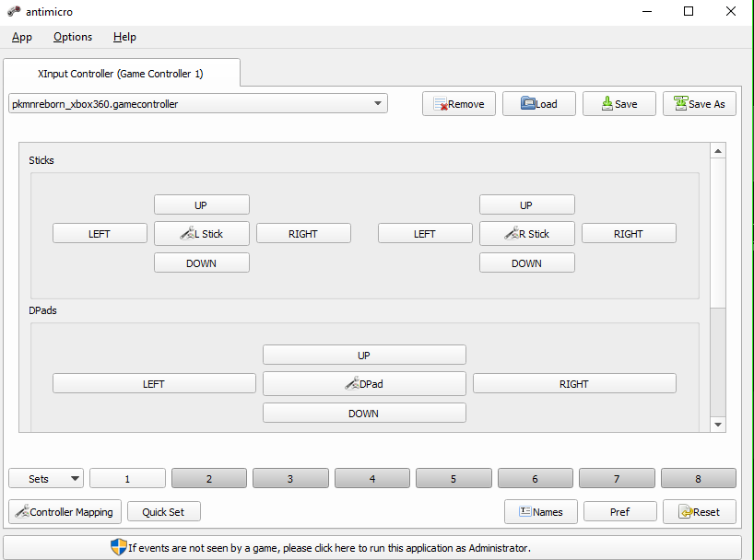Expand the profile selection dropdown
The height and width of the screenshot is (560, 754).
(378, 104)
